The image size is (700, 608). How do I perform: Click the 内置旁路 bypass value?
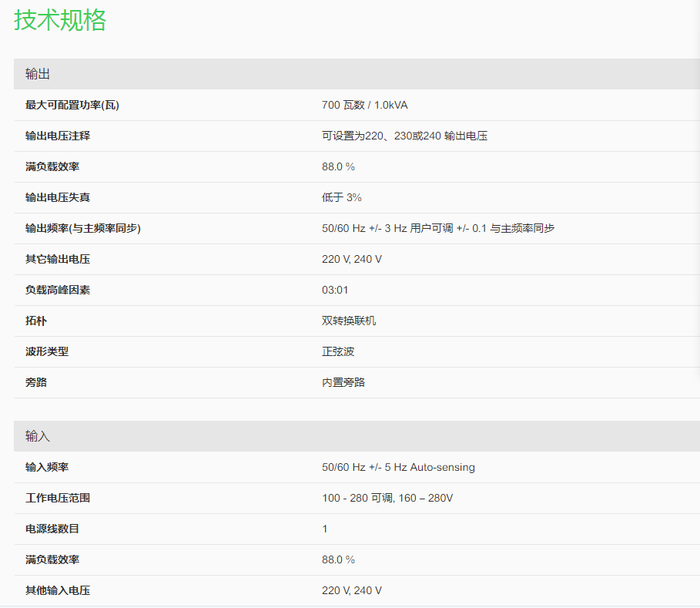343,382
